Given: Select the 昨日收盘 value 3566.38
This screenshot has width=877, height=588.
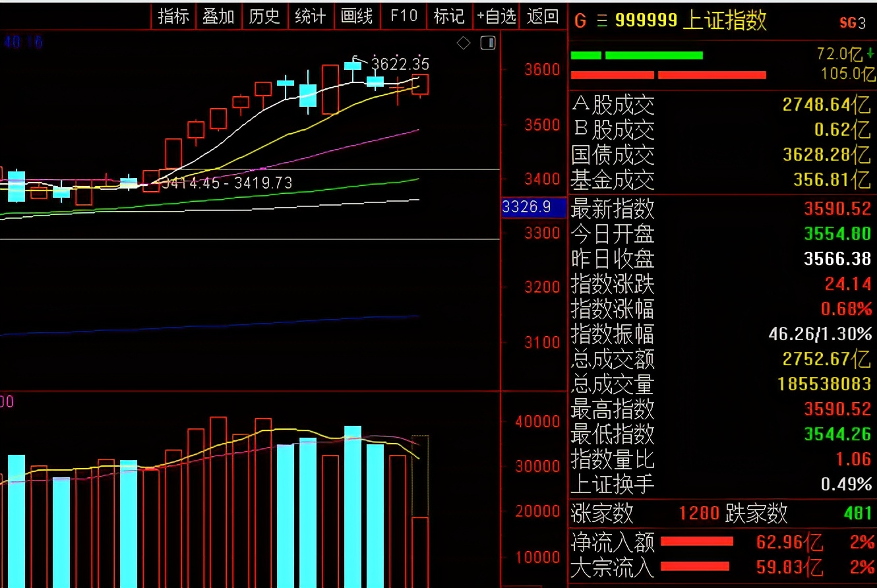Looking at the screenshot, I should (837, 259).
